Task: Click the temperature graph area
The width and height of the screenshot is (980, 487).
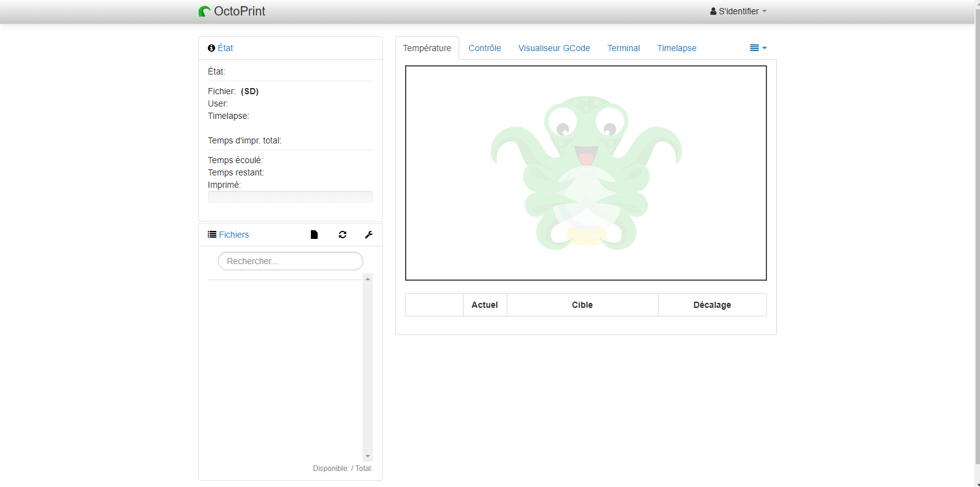Action: tap(586, 173)
